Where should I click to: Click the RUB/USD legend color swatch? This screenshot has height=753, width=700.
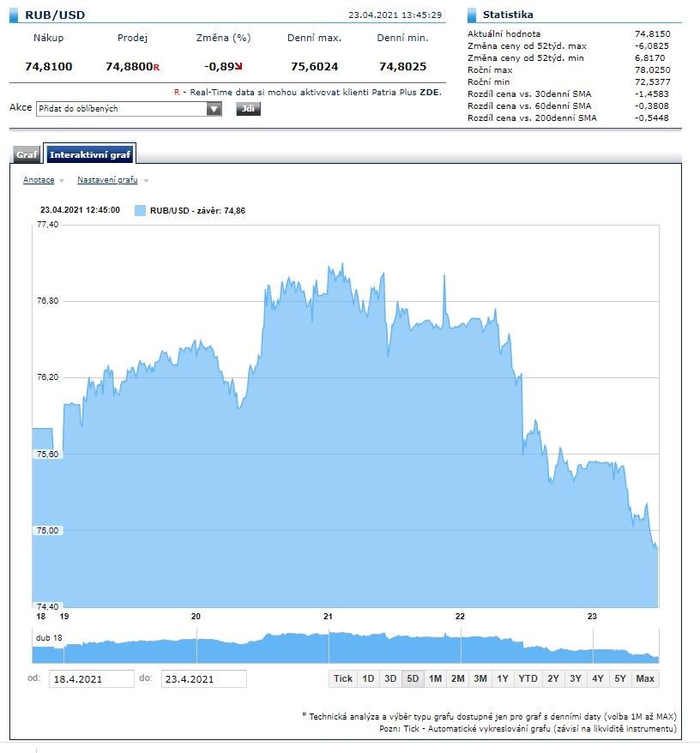(141, 210)
